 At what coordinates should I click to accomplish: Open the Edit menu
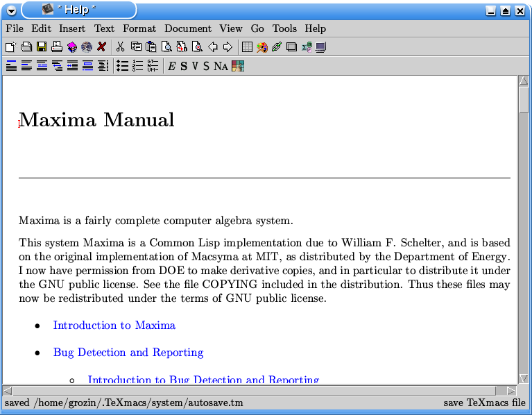pos(41,28)
